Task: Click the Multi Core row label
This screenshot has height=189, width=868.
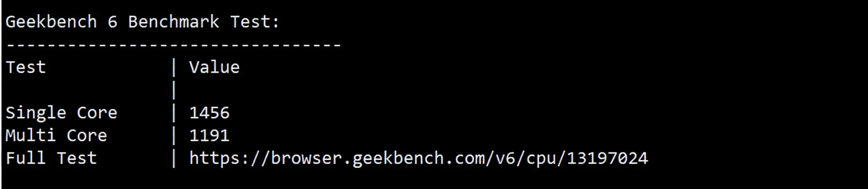Action: 56,136
